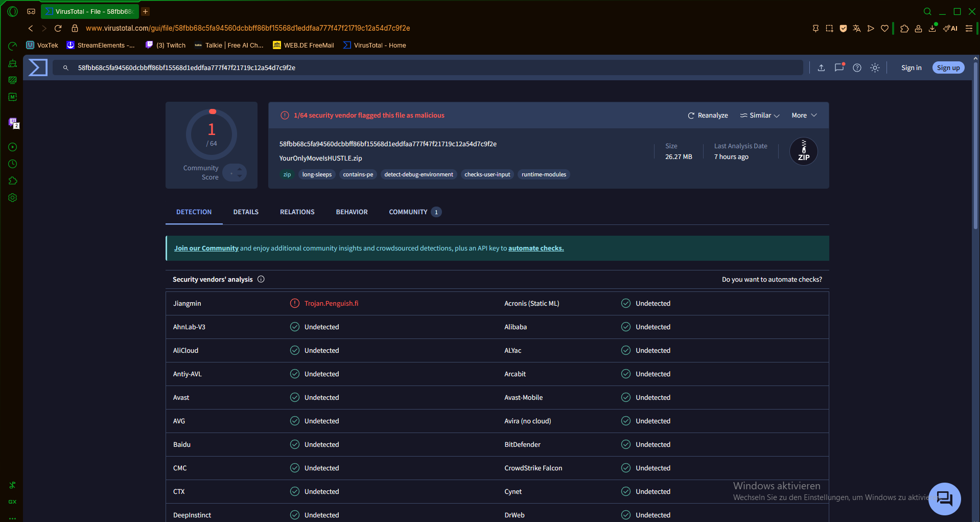This screenshot has width=980, height=522.
Task: Open History clock in sidebar
Action: (13, 164)
